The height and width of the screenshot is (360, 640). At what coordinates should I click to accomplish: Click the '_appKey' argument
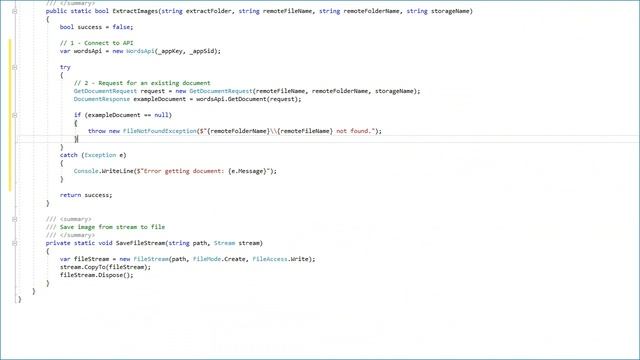[170, 51]
